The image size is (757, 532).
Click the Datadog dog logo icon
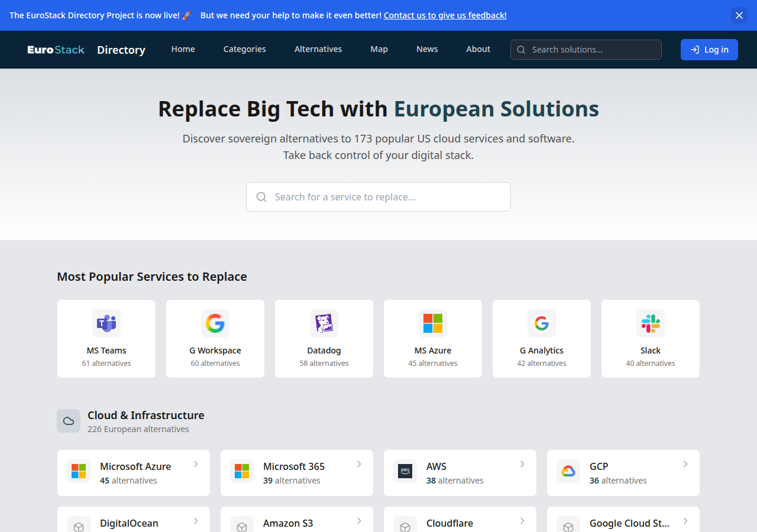[x=324, y=323]
